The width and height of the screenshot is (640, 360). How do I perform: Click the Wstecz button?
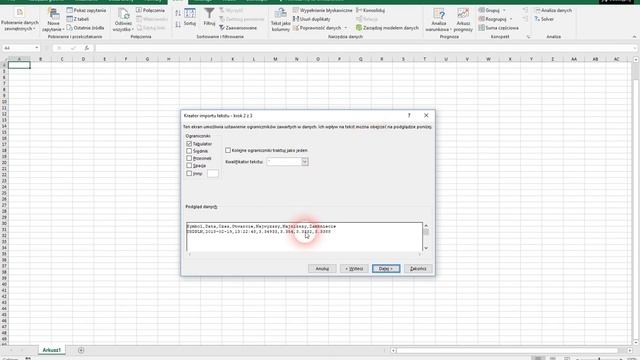(x=354, y=269)
